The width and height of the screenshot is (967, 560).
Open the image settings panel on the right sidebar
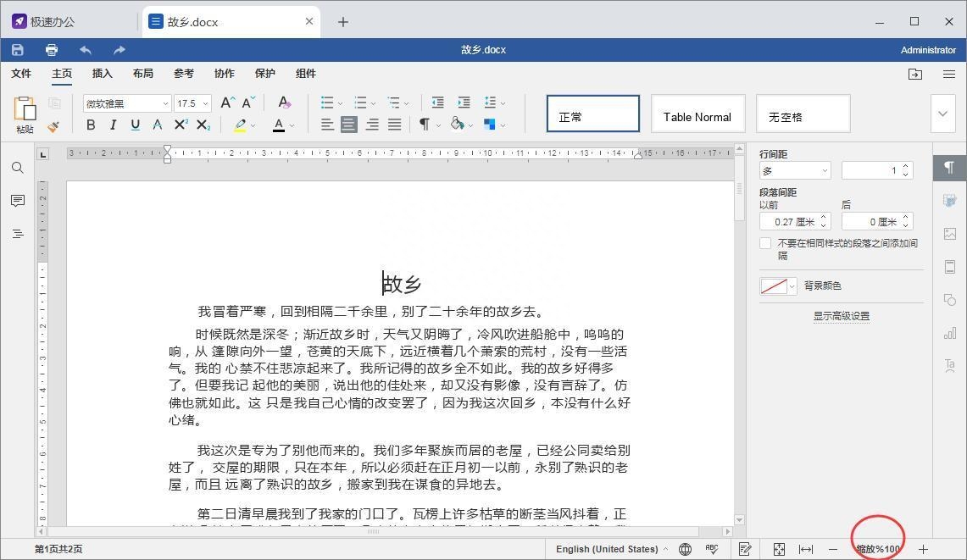(949, 234)
